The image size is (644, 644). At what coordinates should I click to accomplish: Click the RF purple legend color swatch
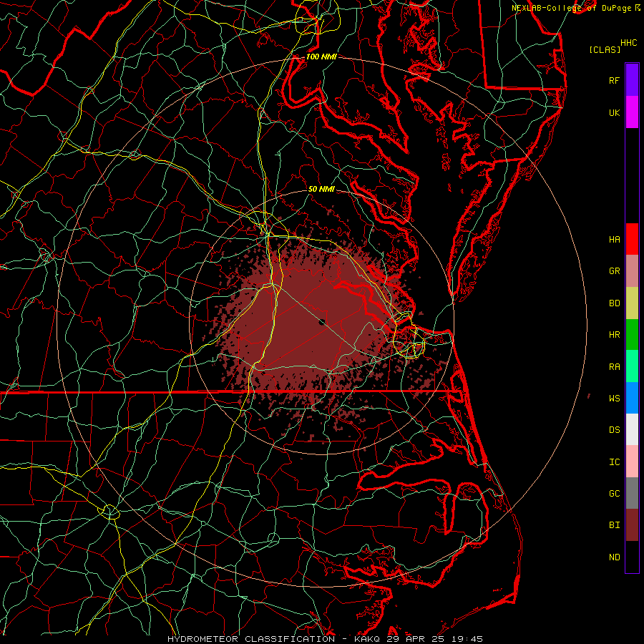pyautogui.click(x=632, y=80)
